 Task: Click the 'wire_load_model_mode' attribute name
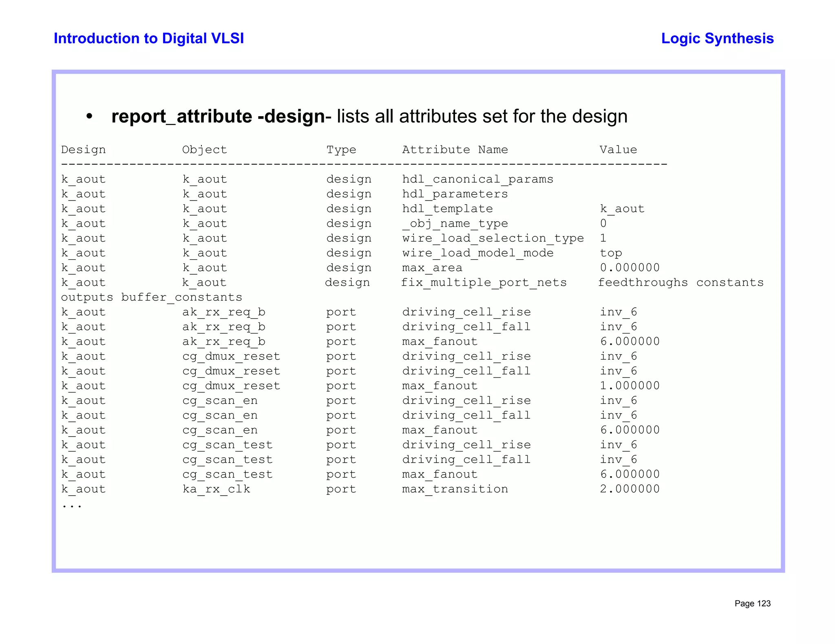pos(477,253)
